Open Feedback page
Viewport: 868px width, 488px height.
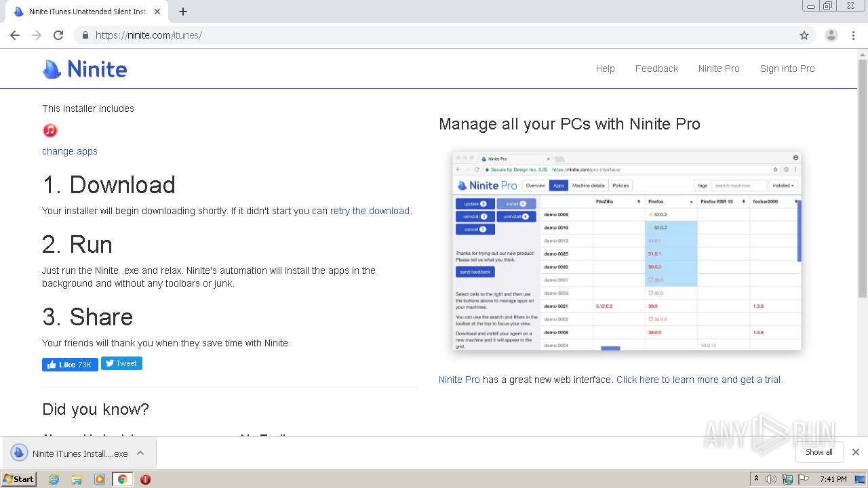656,68
